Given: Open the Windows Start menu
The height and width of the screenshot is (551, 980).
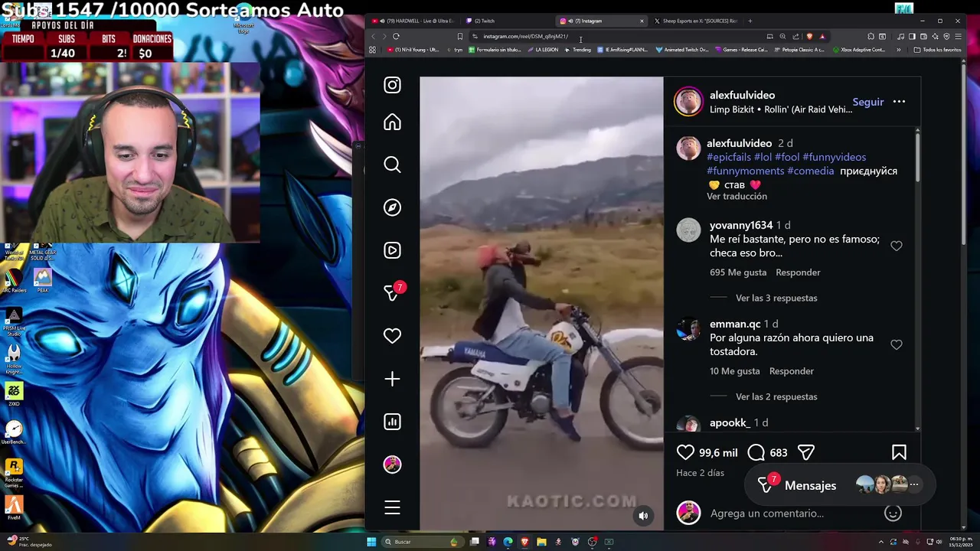Looking at the screenshot, I should pos(371,542).
